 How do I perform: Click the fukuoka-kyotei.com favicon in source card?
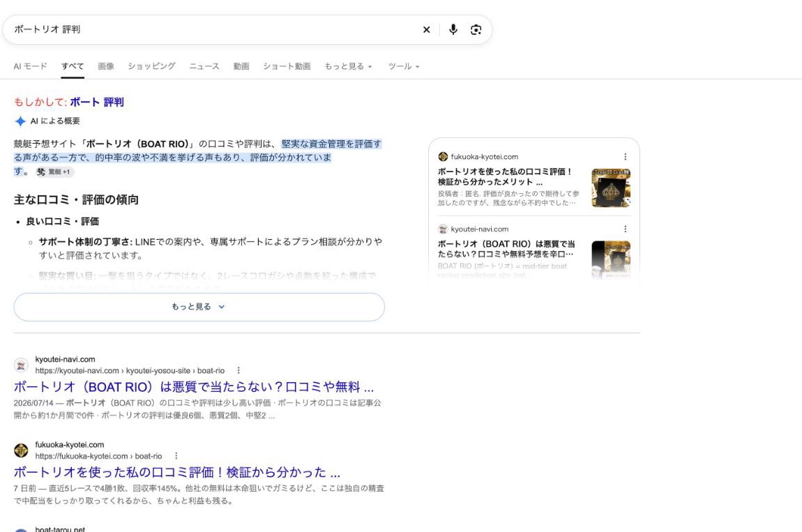pos(443,156)
